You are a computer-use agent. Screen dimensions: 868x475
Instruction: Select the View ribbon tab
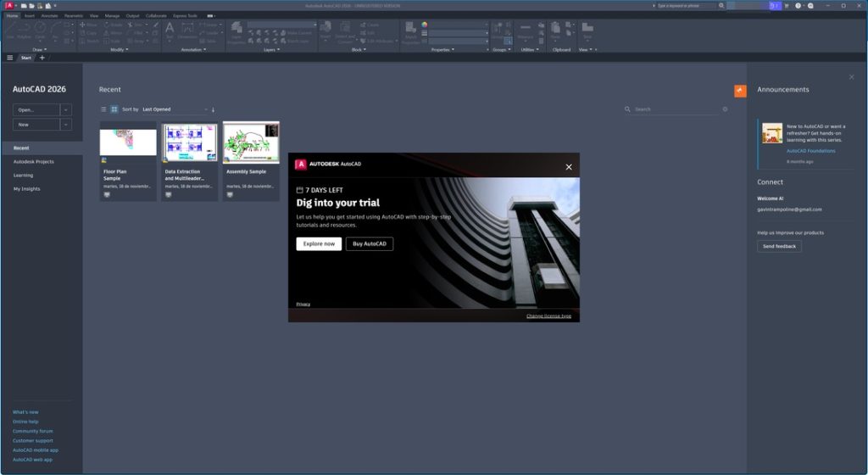point(94,15)
